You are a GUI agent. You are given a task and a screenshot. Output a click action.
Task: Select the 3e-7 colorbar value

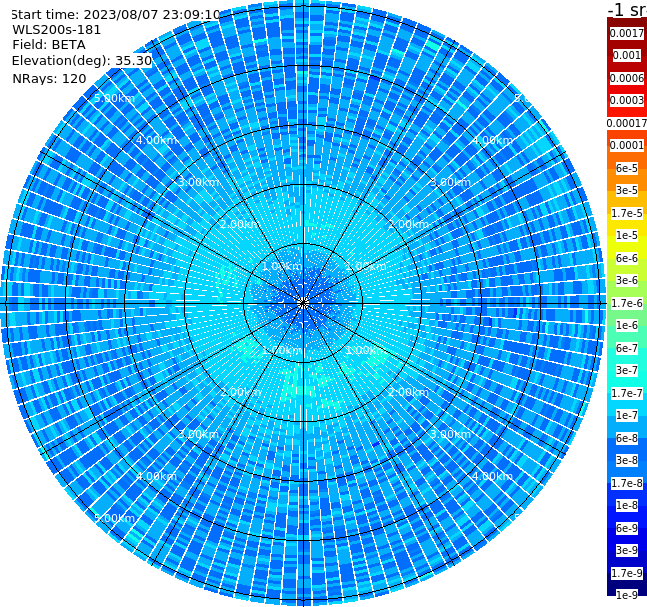[626, 370]
